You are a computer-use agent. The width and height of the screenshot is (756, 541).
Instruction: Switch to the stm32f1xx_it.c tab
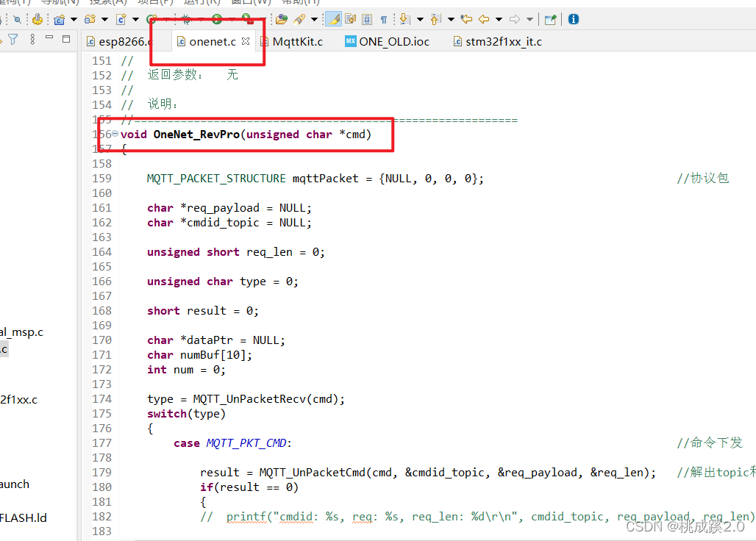tap(498, 41)
